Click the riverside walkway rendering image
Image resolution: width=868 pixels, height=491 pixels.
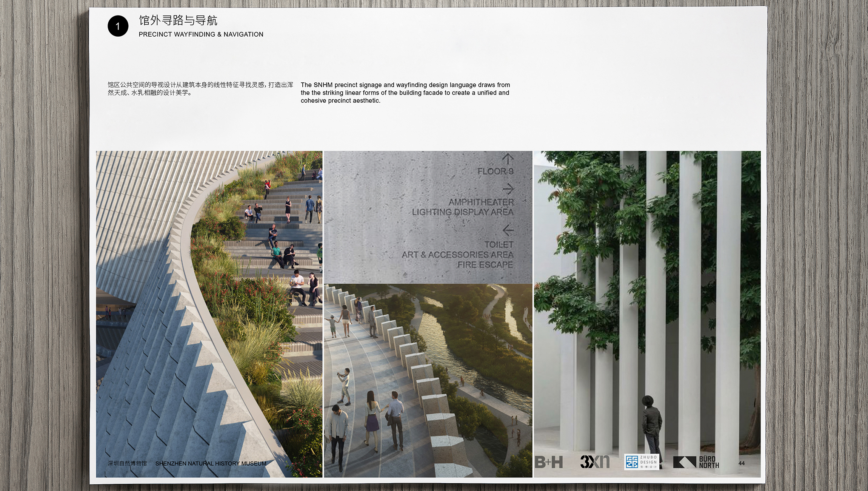pos(428,380)
